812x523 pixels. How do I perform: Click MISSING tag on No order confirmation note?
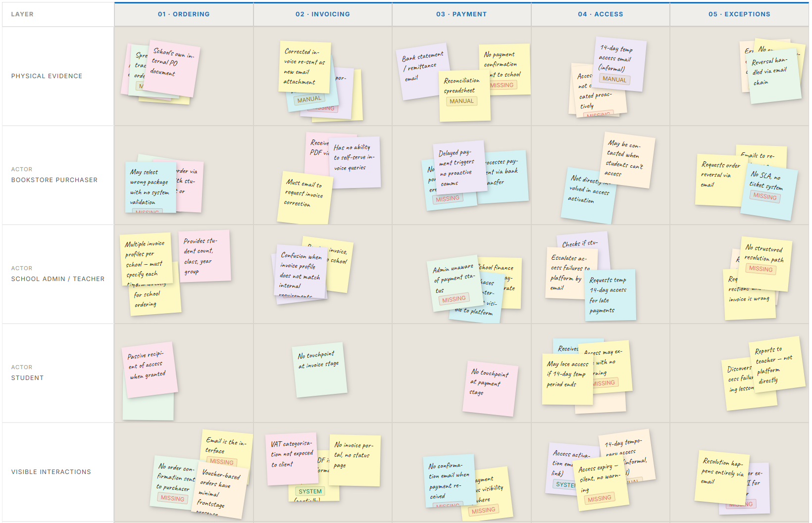pyautogui.click(x=172, y=498)
